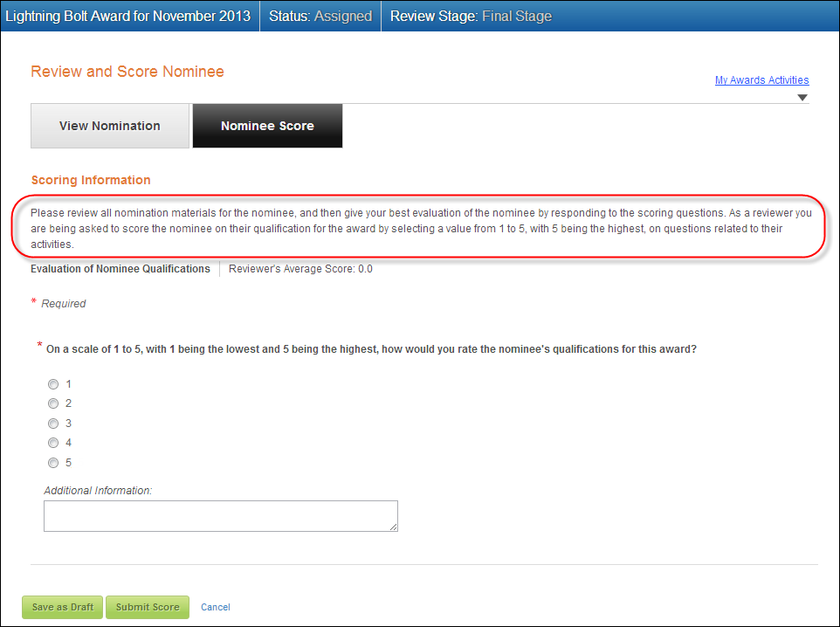The width and height of the screenshot is (840, 627).
Task: Switch to the View Nomination tab
Action: (x=110, y=126)
